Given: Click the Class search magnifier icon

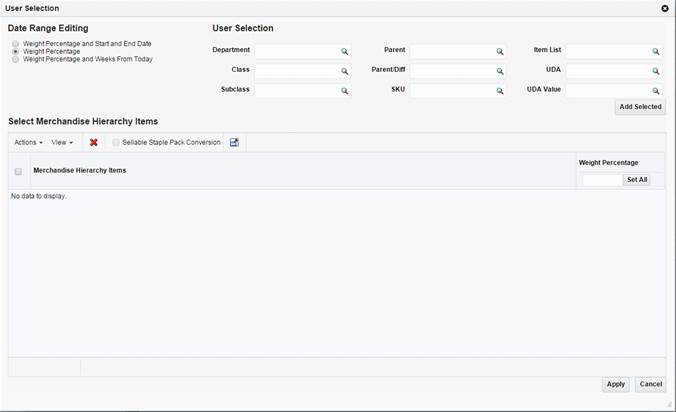Looking at the screenshot, I should click(344, 72).
